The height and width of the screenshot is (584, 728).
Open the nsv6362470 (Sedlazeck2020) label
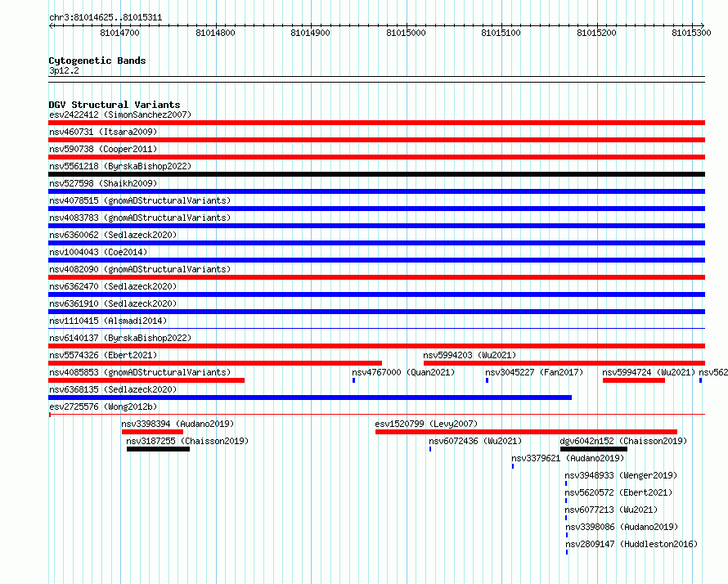[x=113, y=286]
